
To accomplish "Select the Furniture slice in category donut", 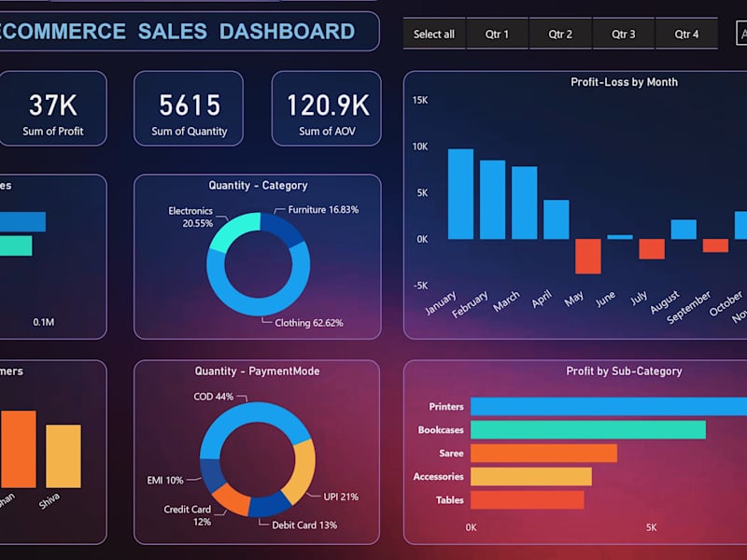I will point(285,228).
